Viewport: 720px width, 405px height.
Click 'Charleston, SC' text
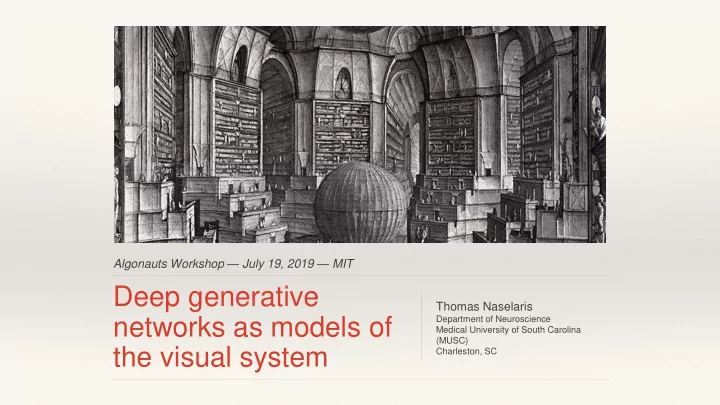pyautogui.click(x=466, y=351)
